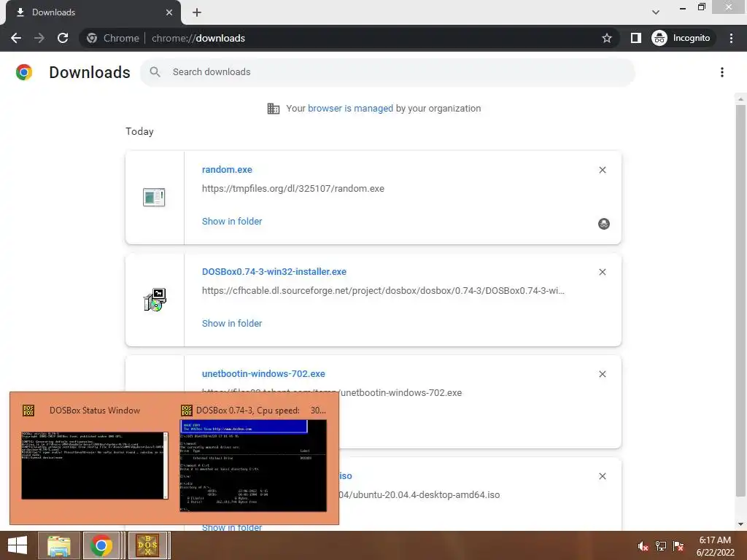Open the Downloads page more actions menu

pos(722,72)
